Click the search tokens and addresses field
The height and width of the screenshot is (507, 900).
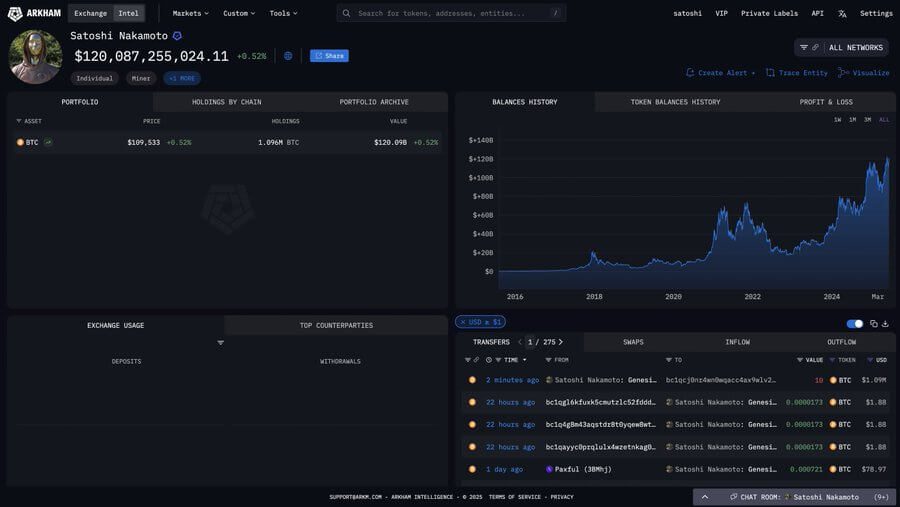[x=451, y=13]
